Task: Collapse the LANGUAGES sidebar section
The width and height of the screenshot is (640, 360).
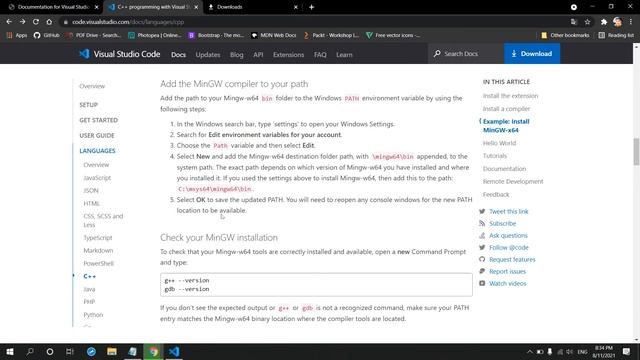Action: 97,151
